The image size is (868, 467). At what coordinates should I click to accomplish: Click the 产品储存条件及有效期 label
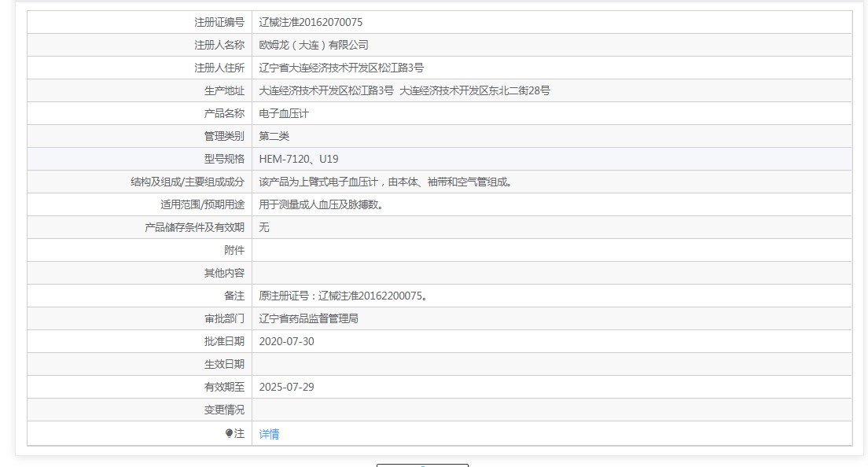195,227
